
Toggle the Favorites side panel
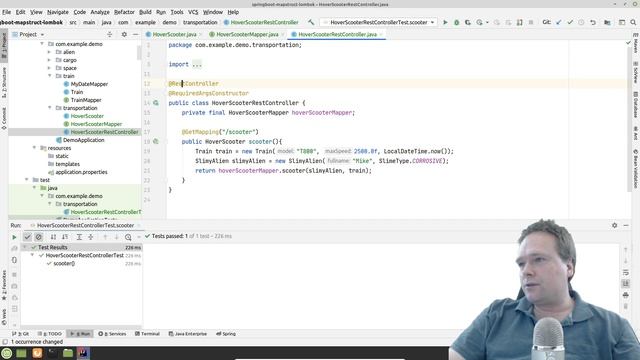[x=4, y=285]
